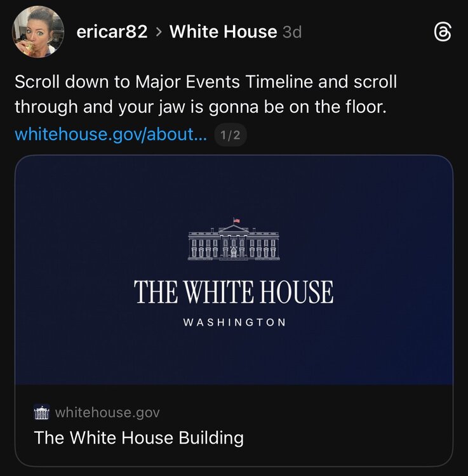Open the Threads logo icon
468x476 pixels.
tap(443, 32)
